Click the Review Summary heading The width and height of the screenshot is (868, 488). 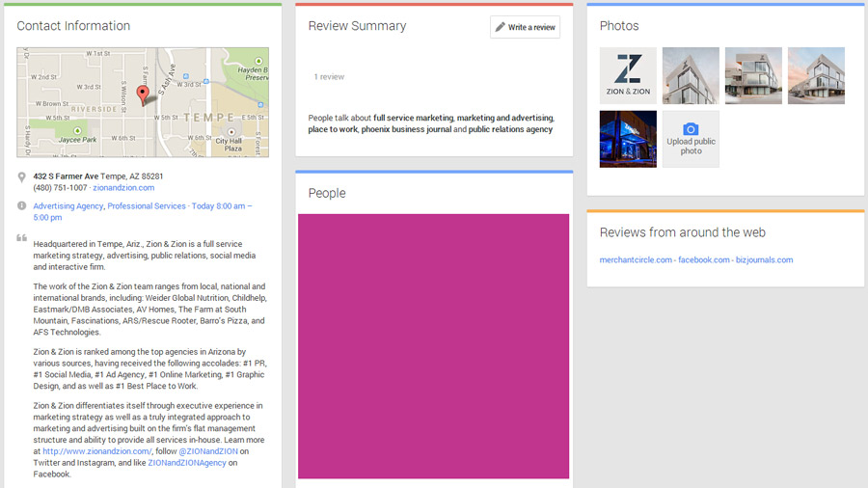tap(357, 26)
